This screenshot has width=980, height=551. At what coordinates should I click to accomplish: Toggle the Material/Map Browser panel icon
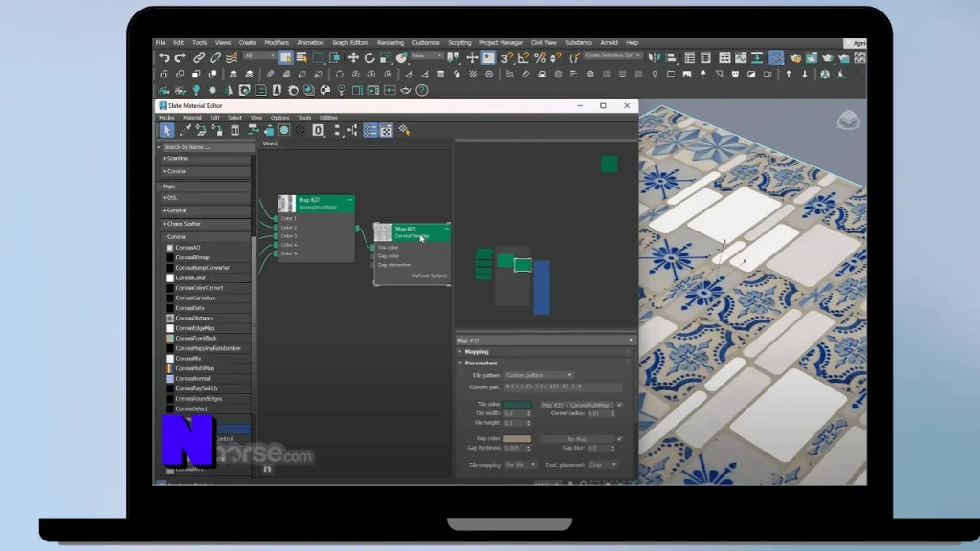coord(370,130)
